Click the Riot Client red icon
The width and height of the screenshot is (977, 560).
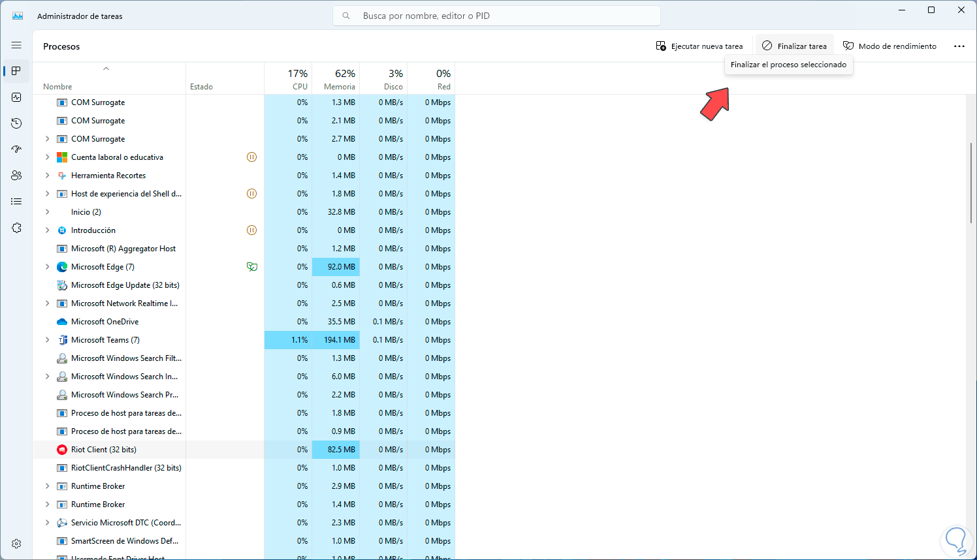click(x=62, y=450)
